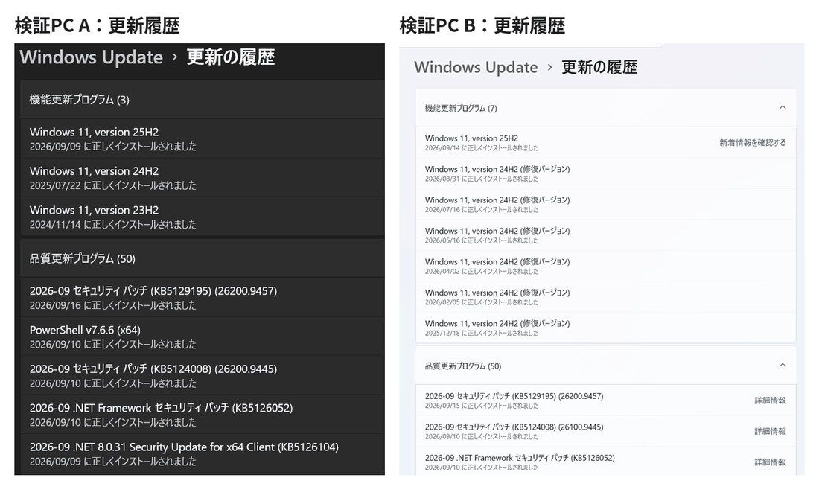Select .NET Framework KB5126052 title on PC B

click(x=520, y=458)
